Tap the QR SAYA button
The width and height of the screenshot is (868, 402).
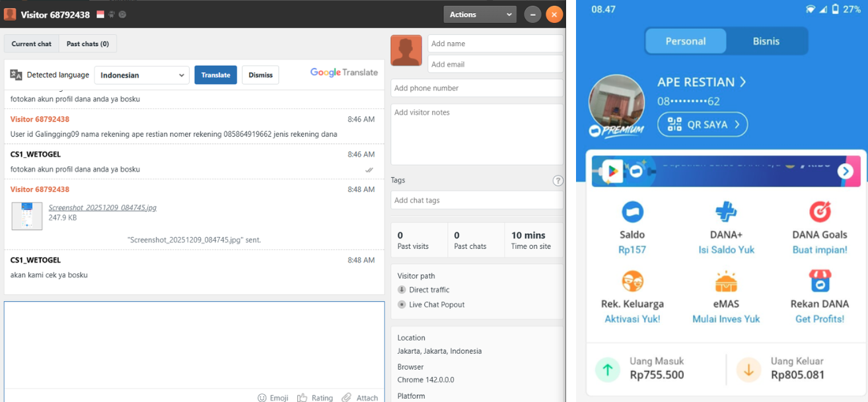coord(702,124)
